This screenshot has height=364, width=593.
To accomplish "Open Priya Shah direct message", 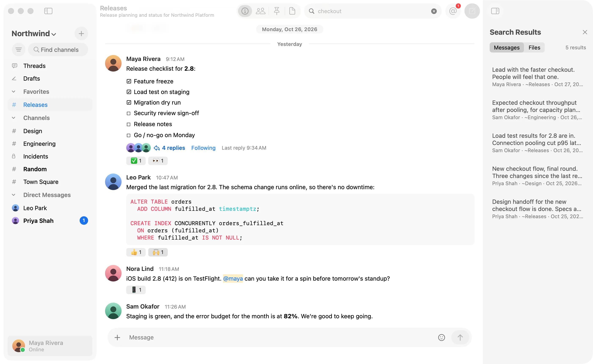I will pyautogui.click(x=50, y=221).
